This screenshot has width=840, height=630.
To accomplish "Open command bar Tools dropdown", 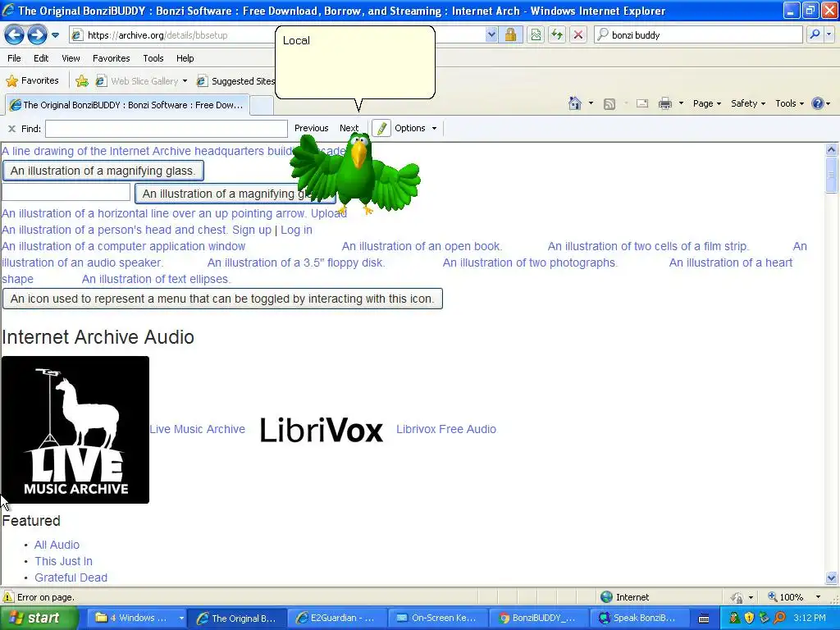I will coord(790,103).
